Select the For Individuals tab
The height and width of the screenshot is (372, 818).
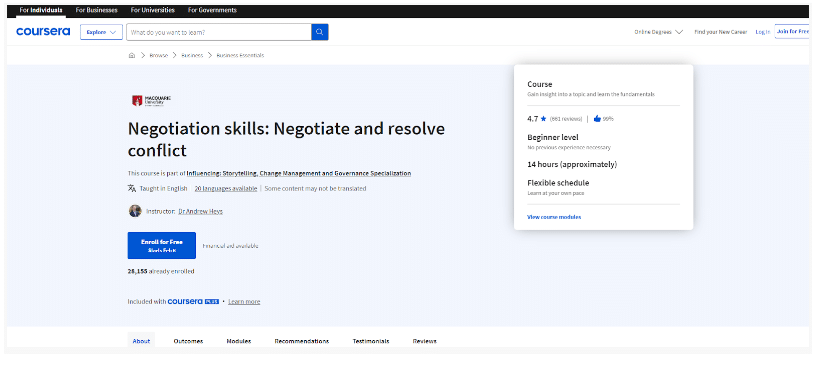point(41,10)
